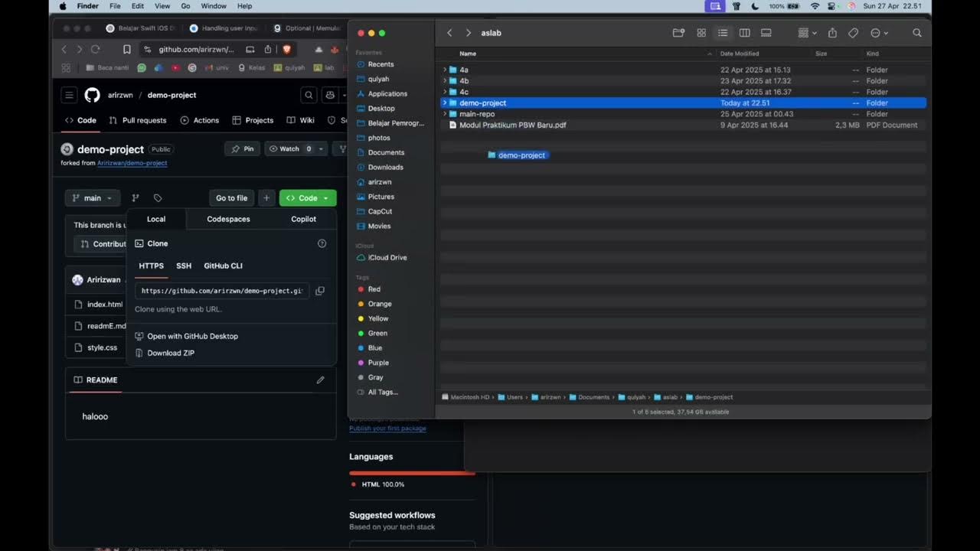
Task: Open Downloads in Finder sidebar
Action: tap(385, 167)
